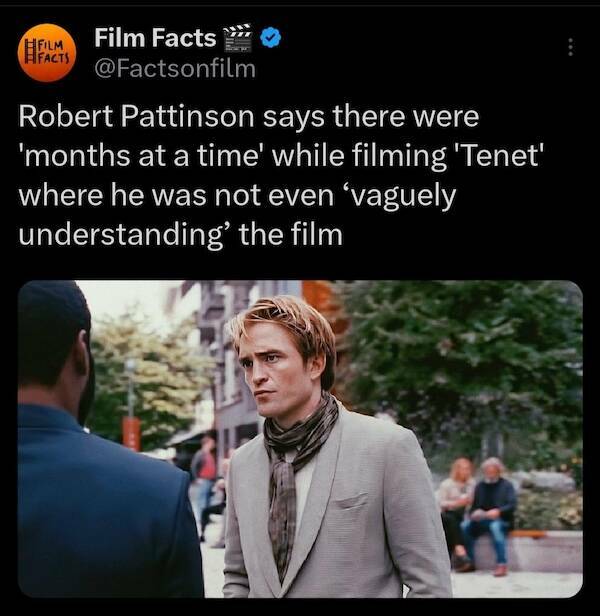Select the words 'the film' ending tweet
600x616 pixels.
click(x=291, y=235)
